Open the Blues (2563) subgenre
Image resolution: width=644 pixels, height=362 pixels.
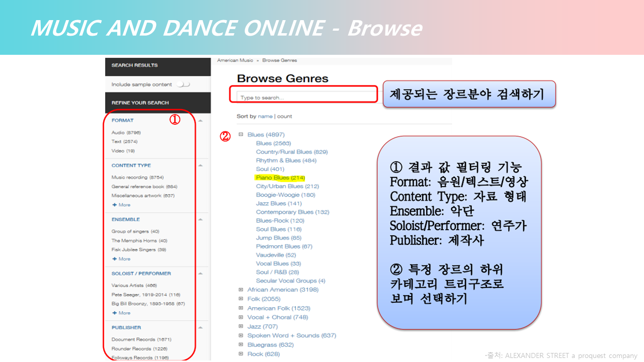pos(274,143)
